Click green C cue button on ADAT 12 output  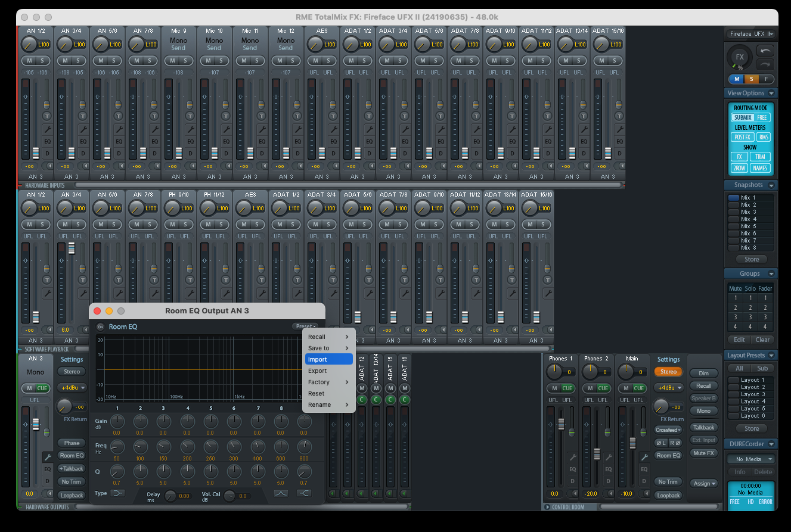(x=361, y=400)
